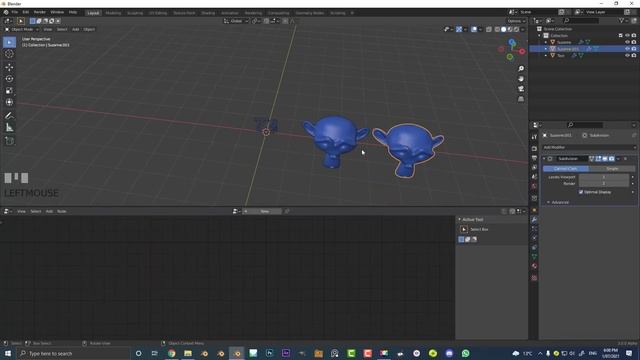
Task: Open the Edit menu
Action: [26, 13]
